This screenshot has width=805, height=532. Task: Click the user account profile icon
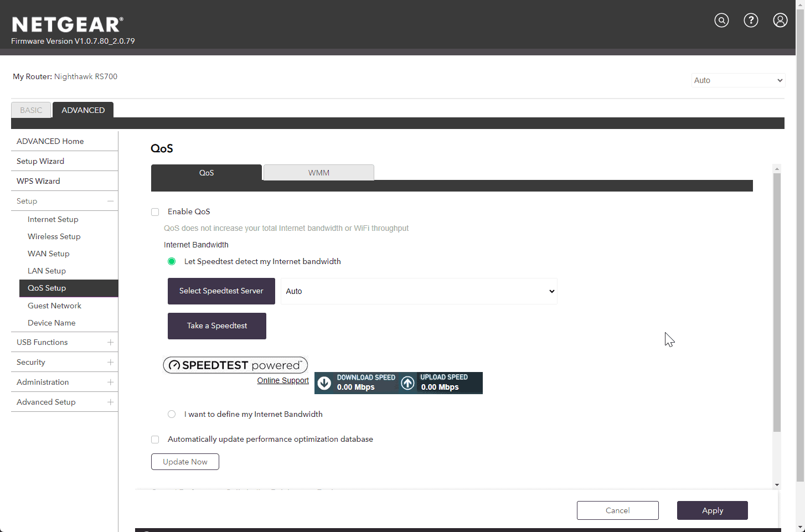[x=780, y=20]
